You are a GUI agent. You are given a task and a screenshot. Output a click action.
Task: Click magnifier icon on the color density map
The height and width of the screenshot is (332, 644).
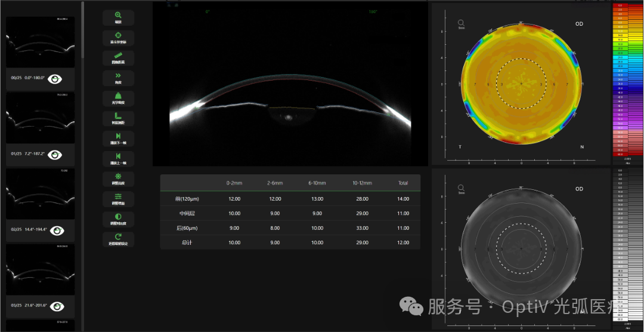tap(461, 23)
